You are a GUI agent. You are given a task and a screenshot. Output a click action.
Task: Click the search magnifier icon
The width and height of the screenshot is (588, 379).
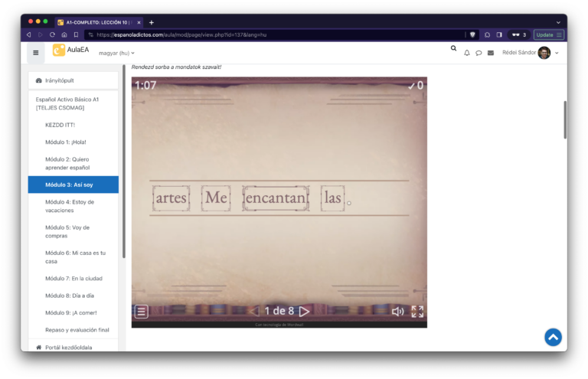[x=453, y=48]
